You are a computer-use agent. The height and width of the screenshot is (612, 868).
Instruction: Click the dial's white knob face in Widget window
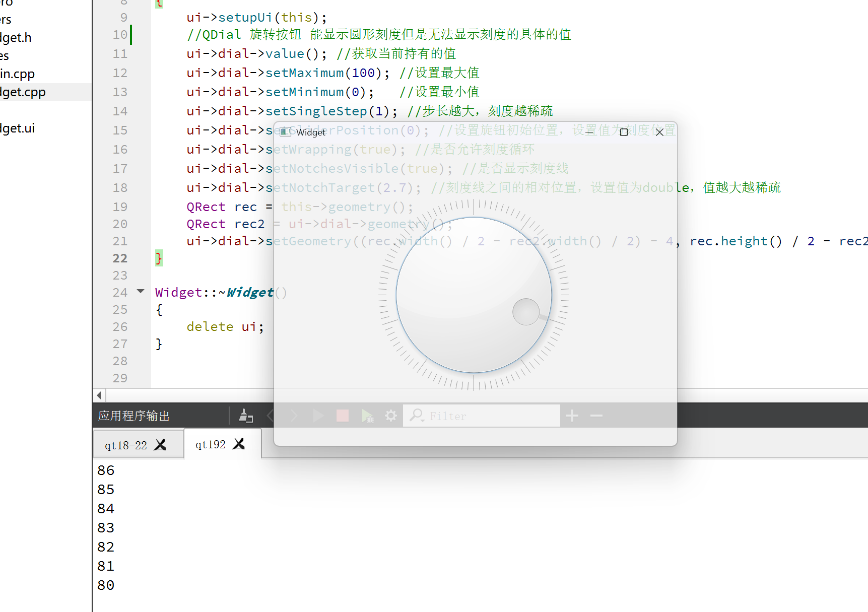tap(474, 295)
